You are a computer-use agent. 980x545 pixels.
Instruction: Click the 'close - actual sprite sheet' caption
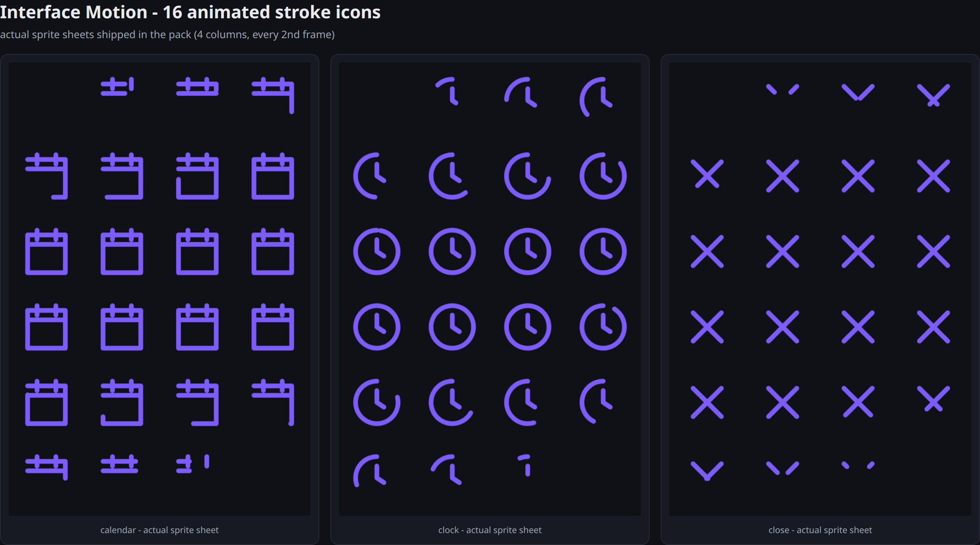coord(820,530)
